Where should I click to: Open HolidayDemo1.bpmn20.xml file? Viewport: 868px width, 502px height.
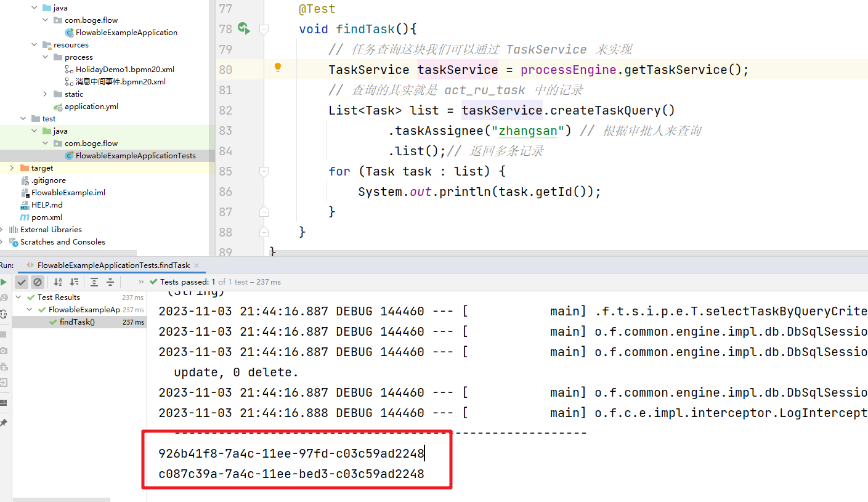124,70
